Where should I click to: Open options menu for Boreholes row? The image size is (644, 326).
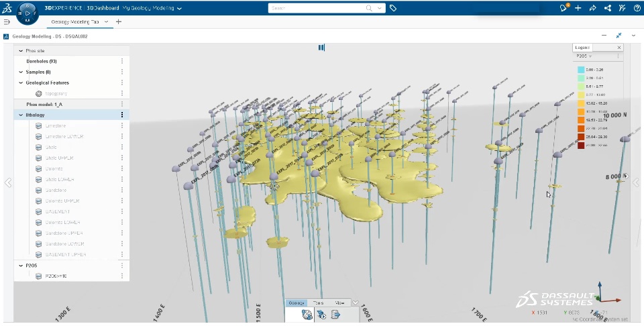tap(122, 61)
